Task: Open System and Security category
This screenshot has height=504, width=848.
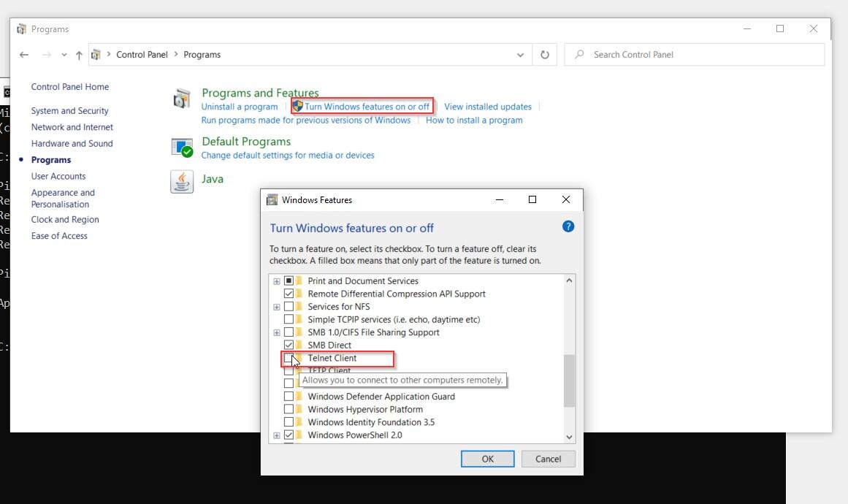Action: (x=69, y=111)
